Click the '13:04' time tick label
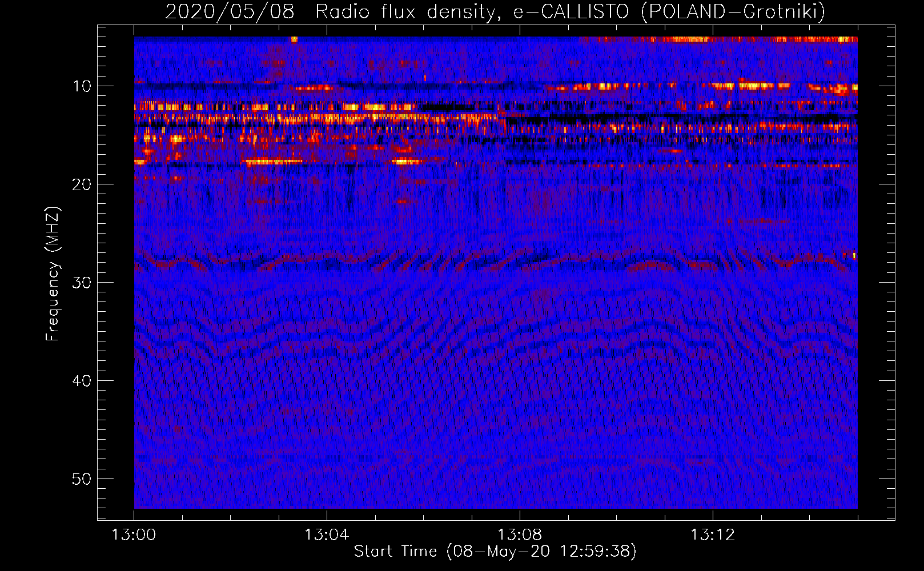This screenshot has width=924, height=571. pos(327,535)
